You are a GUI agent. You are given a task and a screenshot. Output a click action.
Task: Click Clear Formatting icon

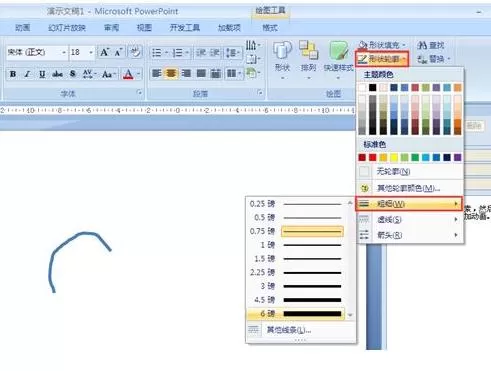tap(135, 52)
